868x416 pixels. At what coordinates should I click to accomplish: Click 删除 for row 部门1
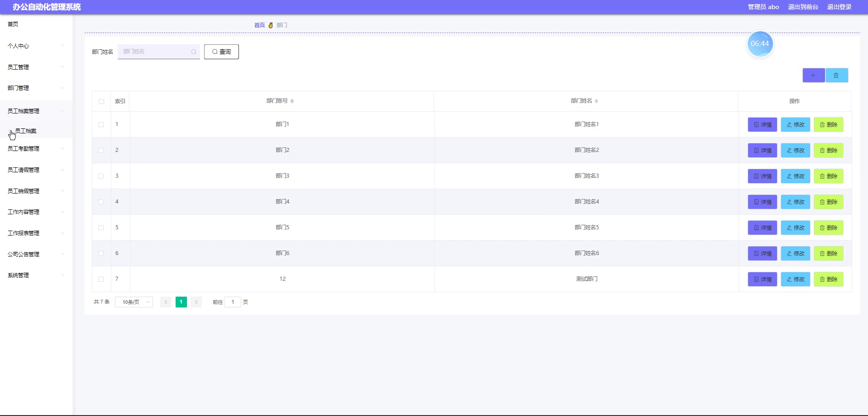coord(829,125)
